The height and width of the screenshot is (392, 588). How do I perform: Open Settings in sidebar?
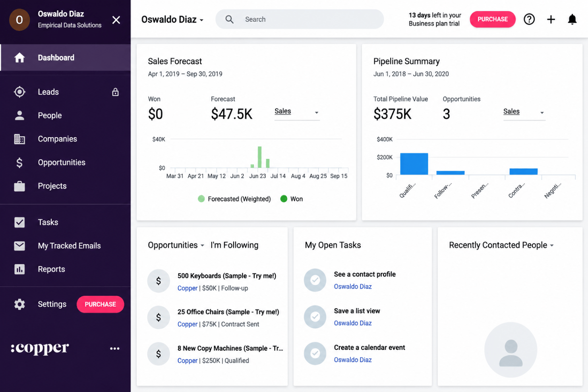52,304
